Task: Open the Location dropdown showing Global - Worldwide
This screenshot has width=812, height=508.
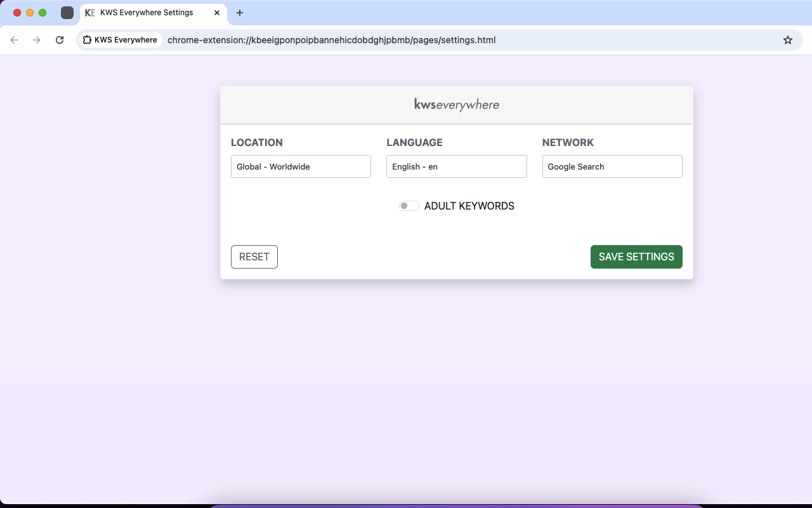Action: [301, 166]
